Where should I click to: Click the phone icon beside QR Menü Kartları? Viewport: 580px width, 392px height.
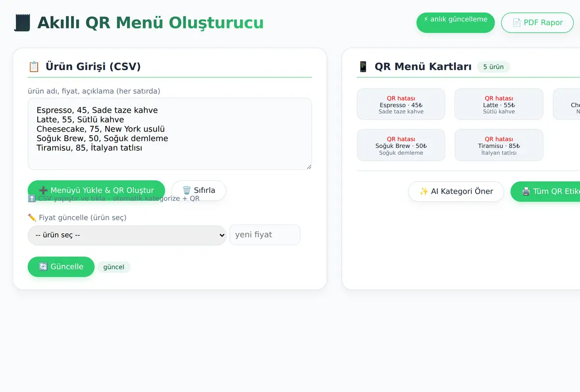tap(363, 67)
